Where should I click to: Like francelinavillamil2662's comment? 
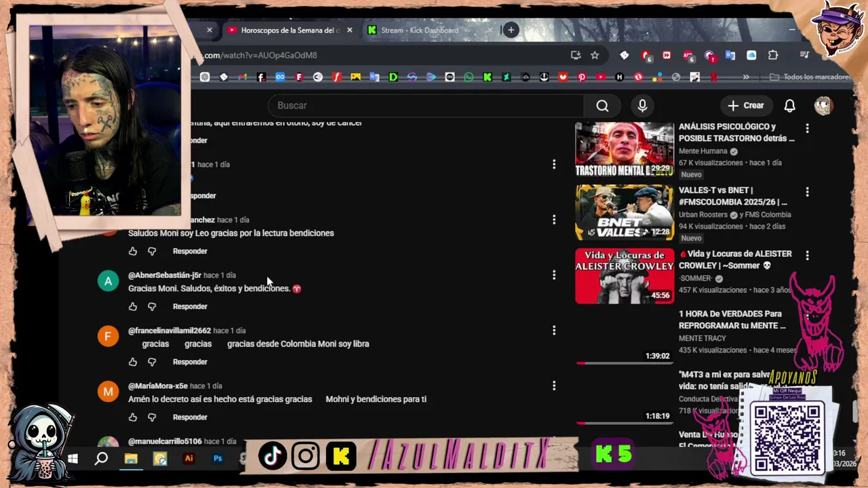tap(133, 362)
